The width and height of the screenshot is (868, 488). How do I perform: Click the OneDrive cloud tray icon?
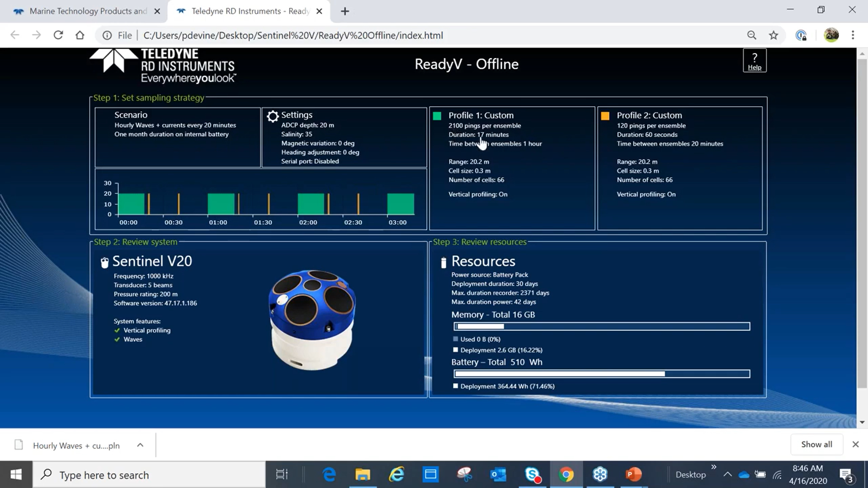click(x=744, y=474)
